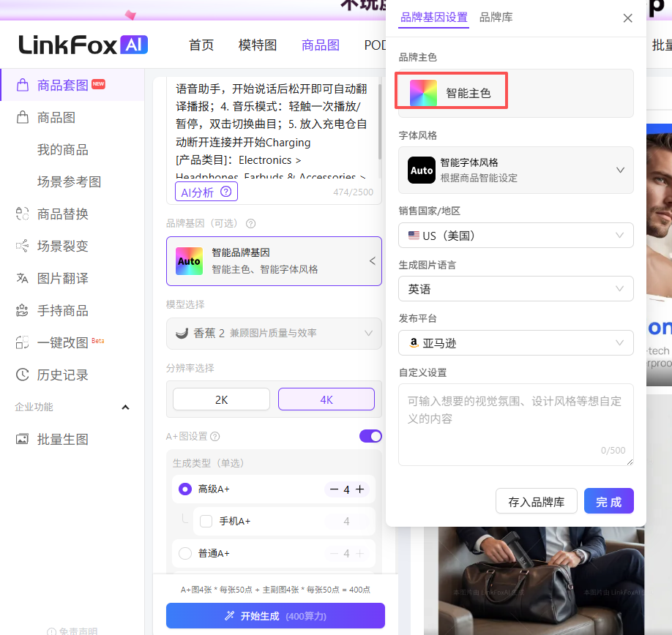Viewport: 672px width, 635px height.
Task: Switch to the 品牌库 tab
Action: coord(496,18)
